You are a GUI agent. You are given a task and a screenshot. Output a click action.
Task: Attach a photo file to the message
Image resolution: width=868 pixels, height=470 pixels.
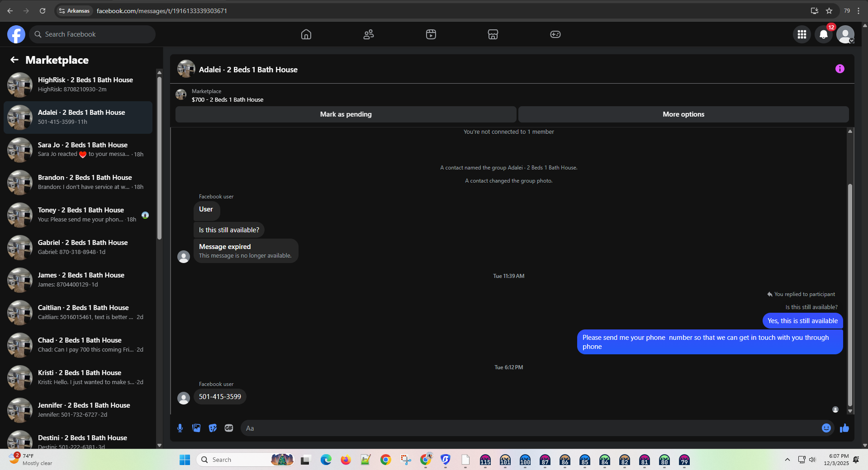[x=196, y=428]
